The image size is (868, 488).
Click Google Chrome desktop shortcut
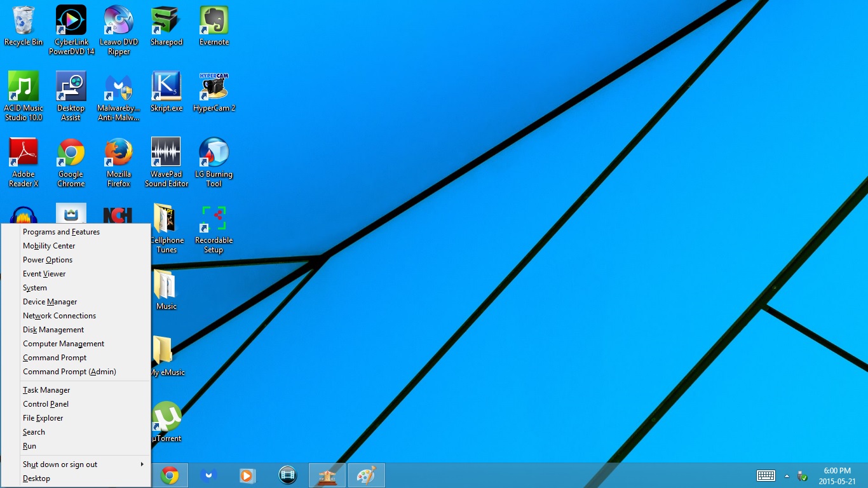(x=71, y=163)
